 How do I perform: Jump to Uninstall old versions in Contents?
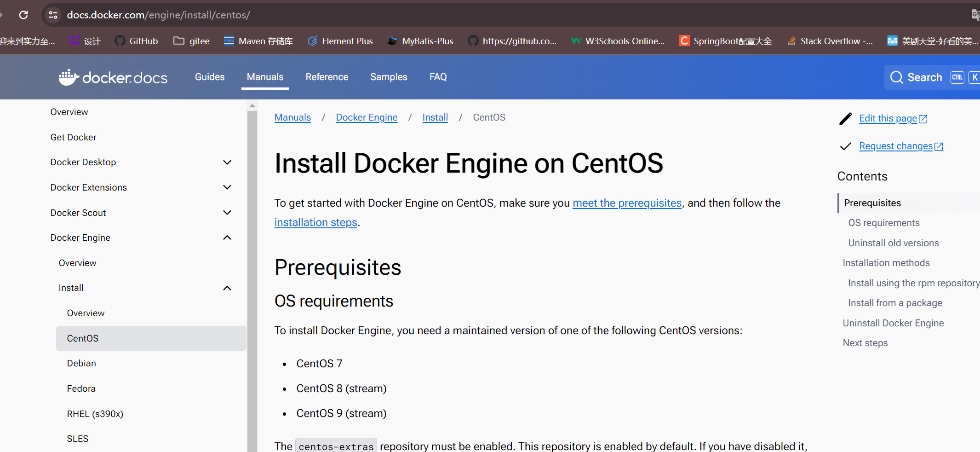[893, 243]
